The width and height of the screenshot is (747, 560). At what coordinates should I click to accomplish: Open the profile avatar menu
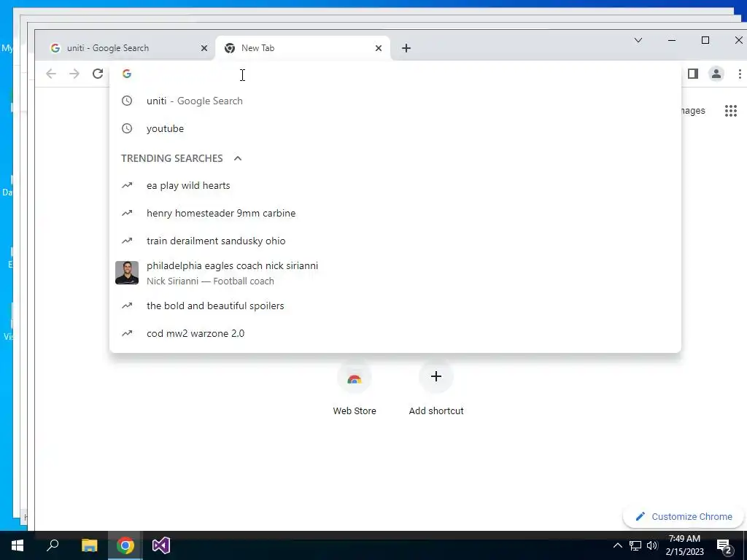tap(716, 74)
